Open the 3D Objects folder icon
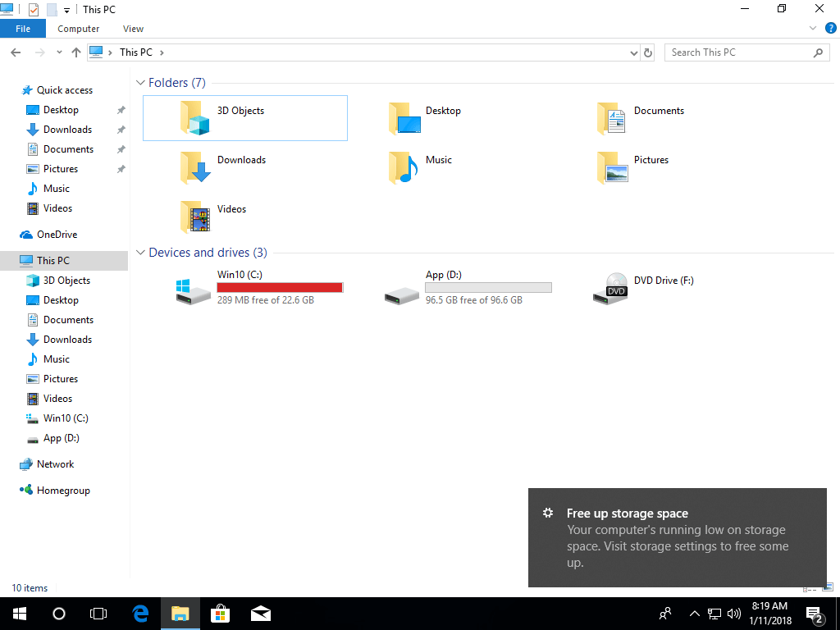This screenshot has width=840, height=630. click(x=195, y=118)
